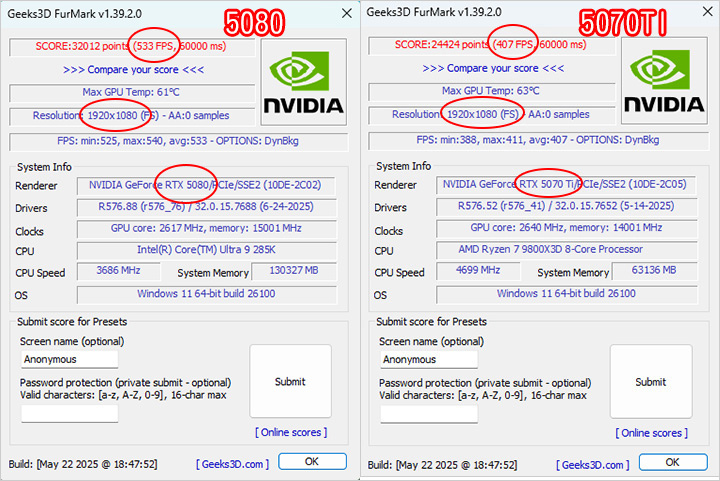This screenshot has width=720, height=481.
Task: Click the RTX 5070 Ti renderer field
Action: 566,185
